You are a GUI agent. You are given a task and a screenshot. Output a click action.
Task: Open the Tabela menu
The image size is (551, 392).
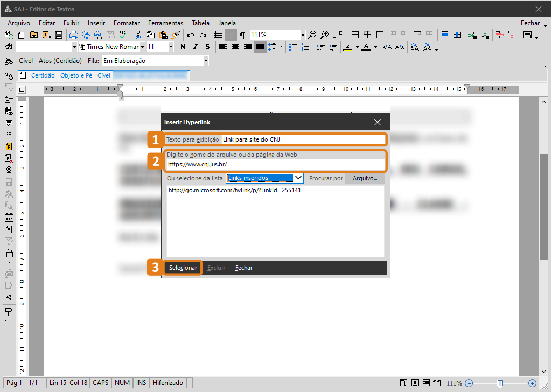(201, 23)
